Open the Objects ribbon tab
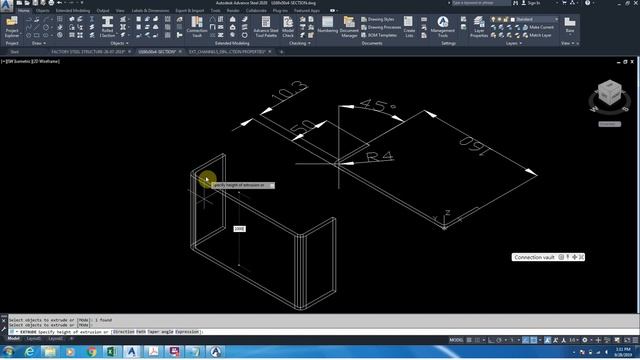 (42, 11)
